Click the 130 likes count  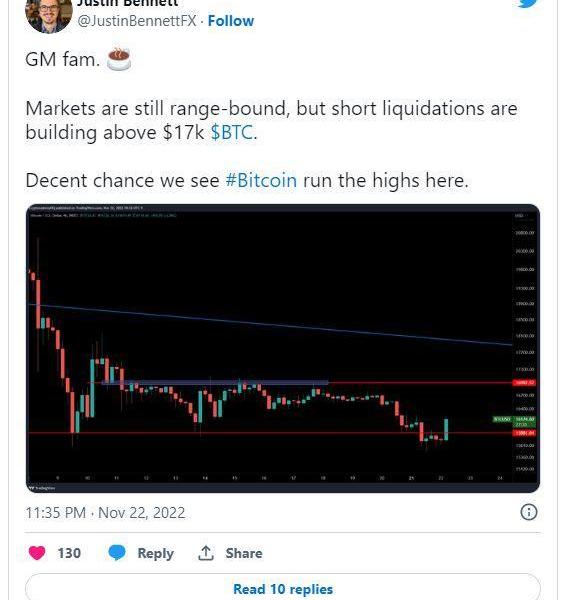69,553
